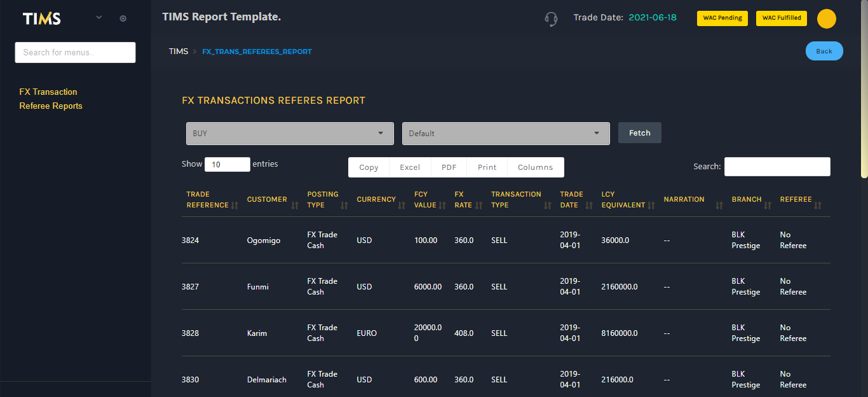Select trade reference 3824

click(x=190, y=240)
